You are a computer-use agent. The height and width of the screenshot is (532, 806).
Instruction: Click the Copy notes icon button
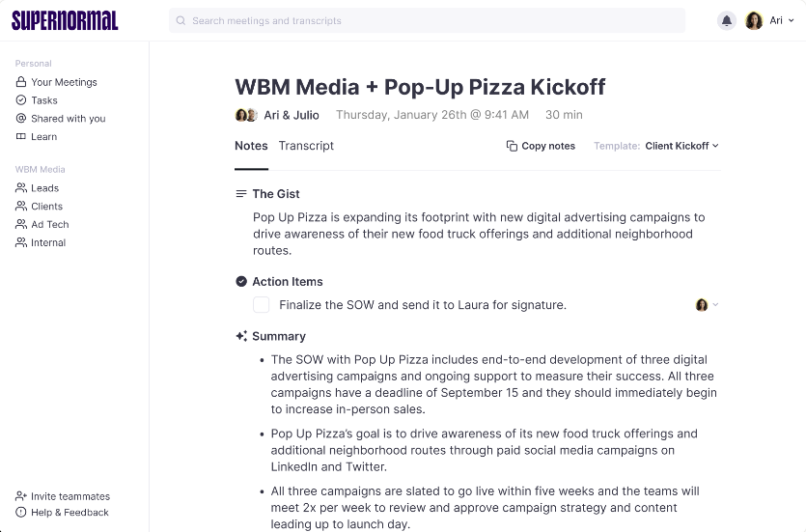pos(513,146)
